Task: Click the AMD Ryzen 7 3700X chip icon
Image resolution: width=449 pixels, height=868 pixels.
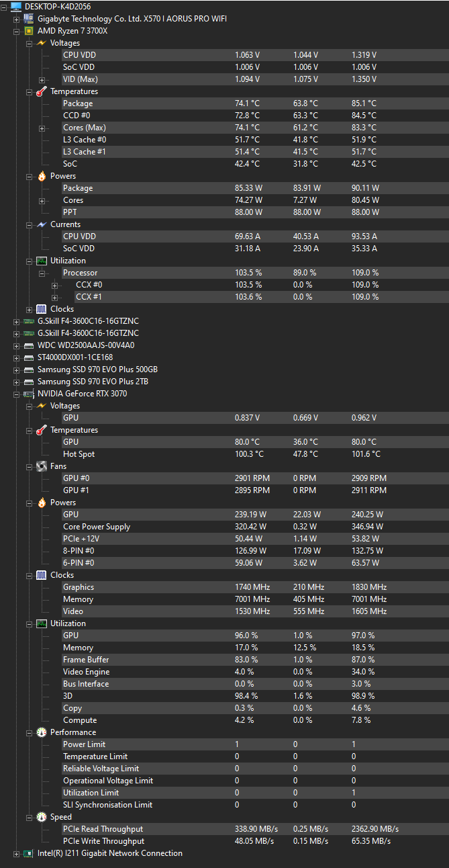Action: [x=29, y=31]
